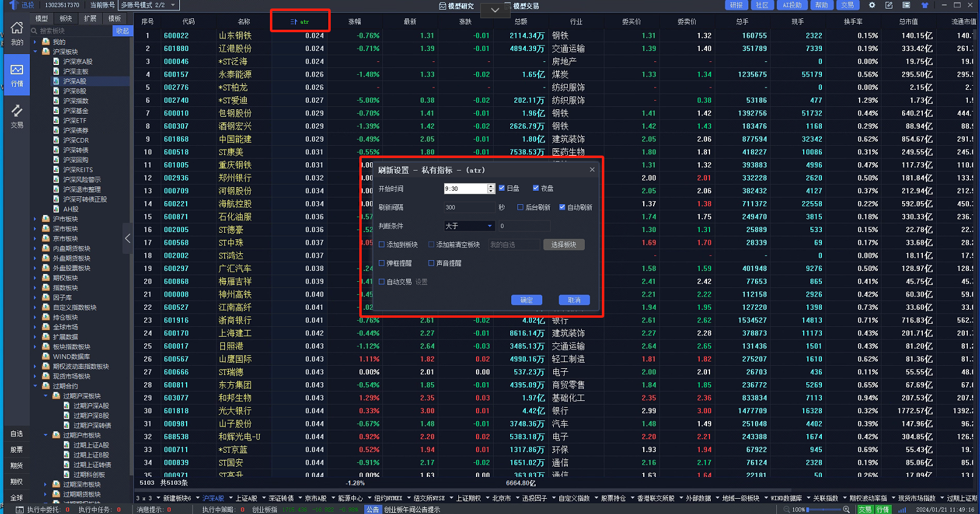Select 沪深风险警示 in the board tree
980x514 pixels.
click(82, 180)
